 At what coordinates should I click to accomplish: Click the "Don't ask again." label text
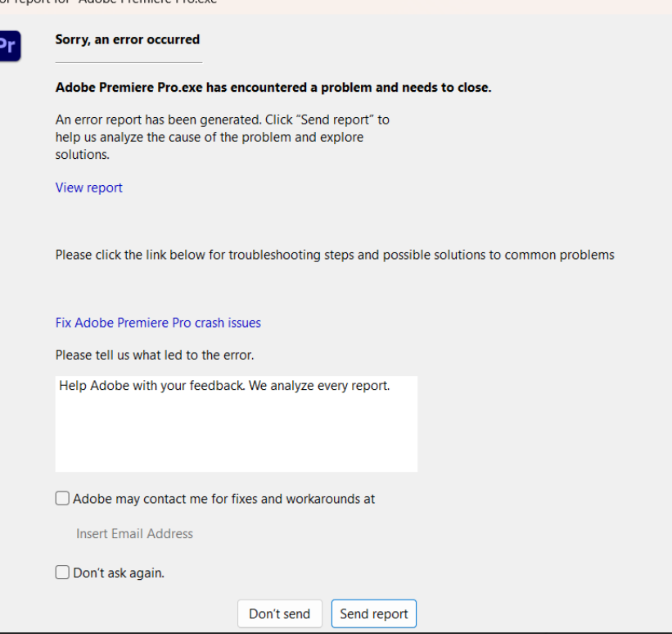coord(119,573)
